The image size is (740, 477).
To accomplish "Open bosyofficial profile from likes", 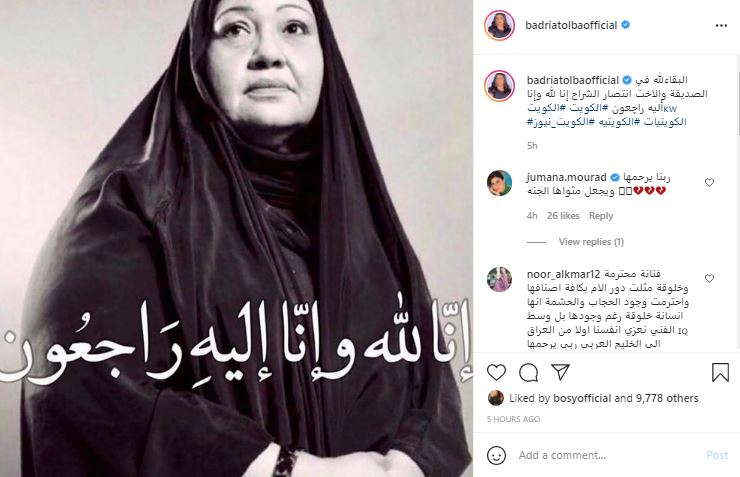I will pyautogui.click(x=582, y=398).
